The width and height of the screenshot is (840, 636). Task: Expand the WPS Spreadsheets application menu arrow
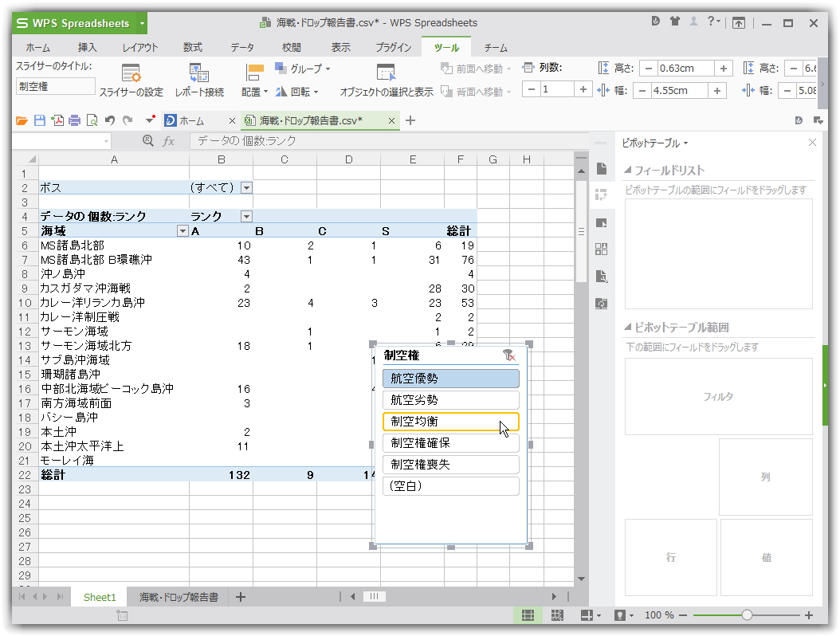coord(142,24)
